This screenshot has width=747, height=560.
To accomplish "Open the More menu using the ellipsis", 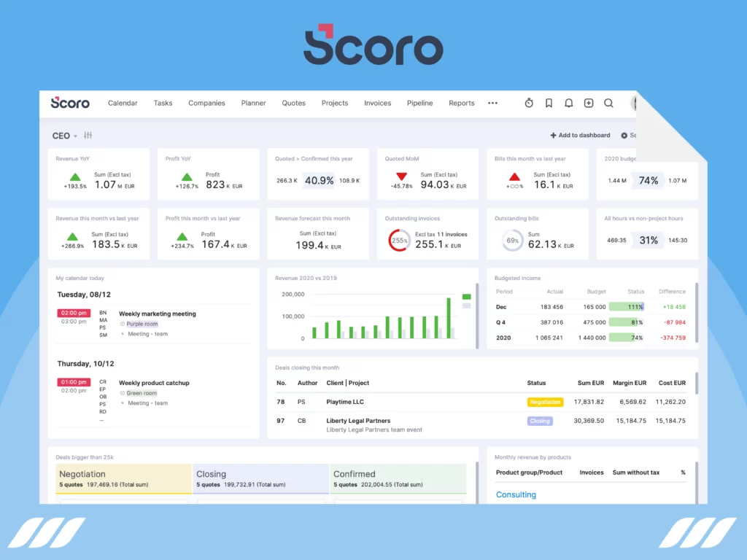I will coord(492,103).
